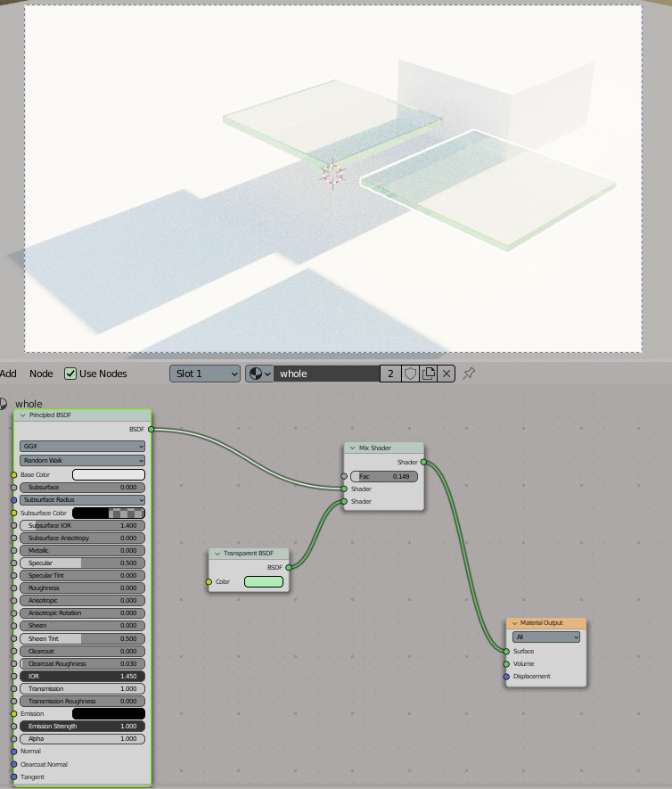Viewport: 672px width, 789px height.
Task: Click the Subsurface Color swatch
Action: [x=109, y=513]
